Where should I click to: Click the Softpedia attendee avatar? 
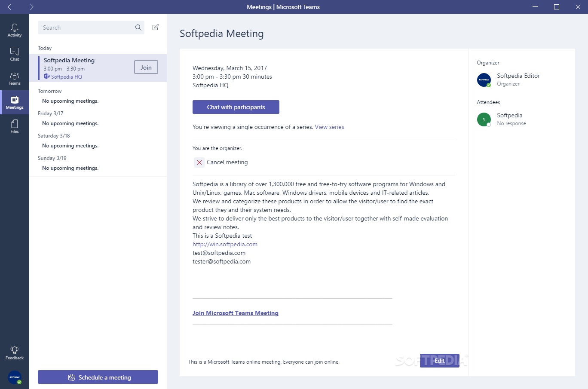click(484, 119)
